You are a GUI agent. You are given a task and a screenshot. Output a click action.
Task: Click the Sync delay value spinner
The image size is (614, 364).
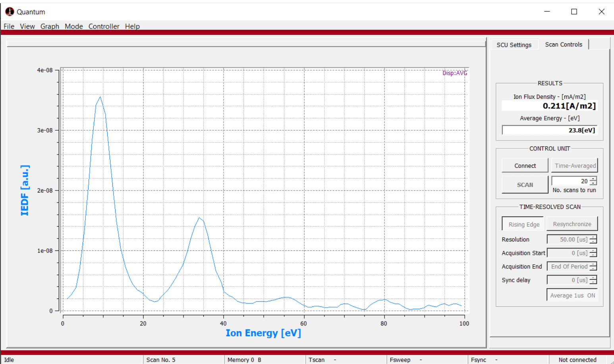tap(568, 280)
